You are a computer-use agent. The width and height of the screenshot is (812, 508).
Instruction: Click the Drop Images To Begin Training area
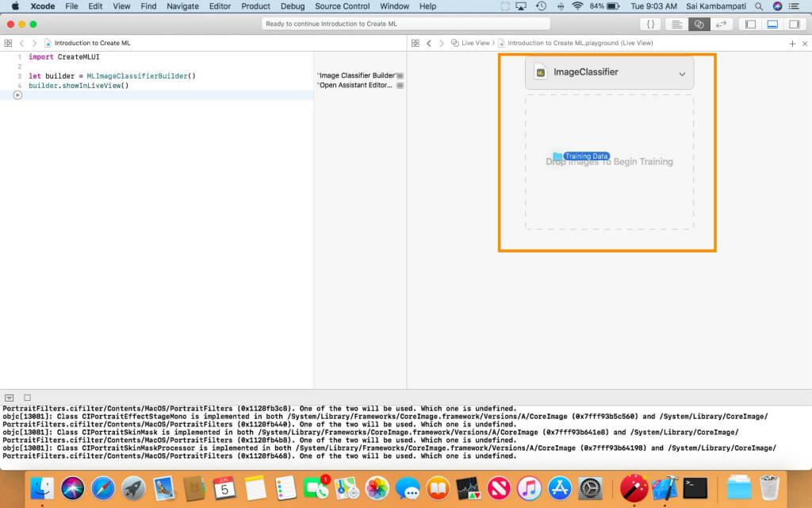tap(610, 163)
